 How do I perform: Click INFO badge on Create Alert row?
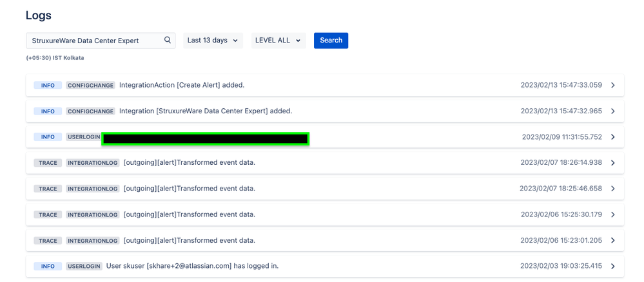48,86
